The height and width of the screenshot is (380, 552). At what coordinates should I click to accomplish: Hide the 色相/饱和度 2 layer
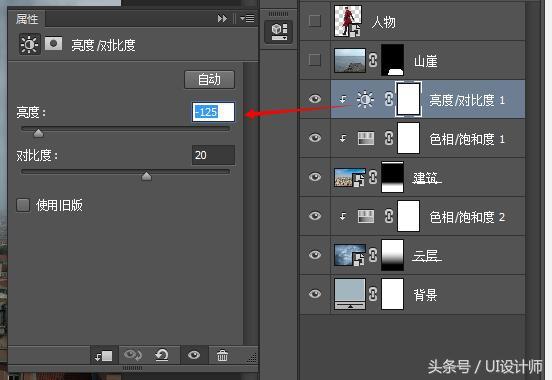(x=315, y=216)
